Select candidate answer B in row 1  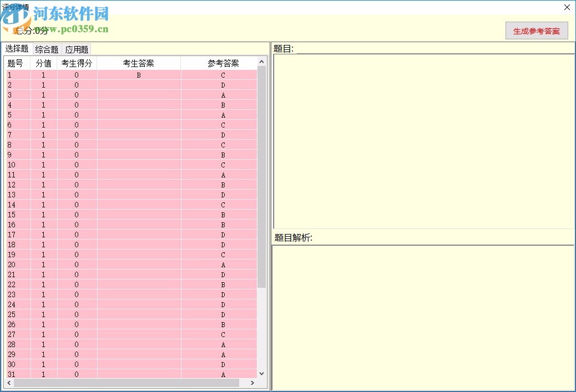[139, 75]
